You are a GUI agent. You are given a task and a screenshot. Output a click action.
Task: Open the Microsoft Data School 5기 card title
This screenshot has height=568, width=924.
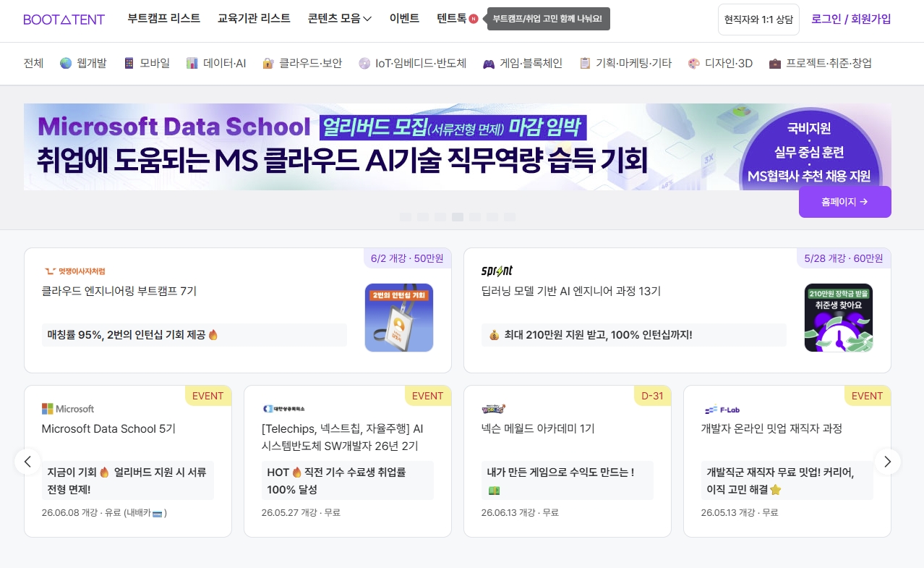108,428
